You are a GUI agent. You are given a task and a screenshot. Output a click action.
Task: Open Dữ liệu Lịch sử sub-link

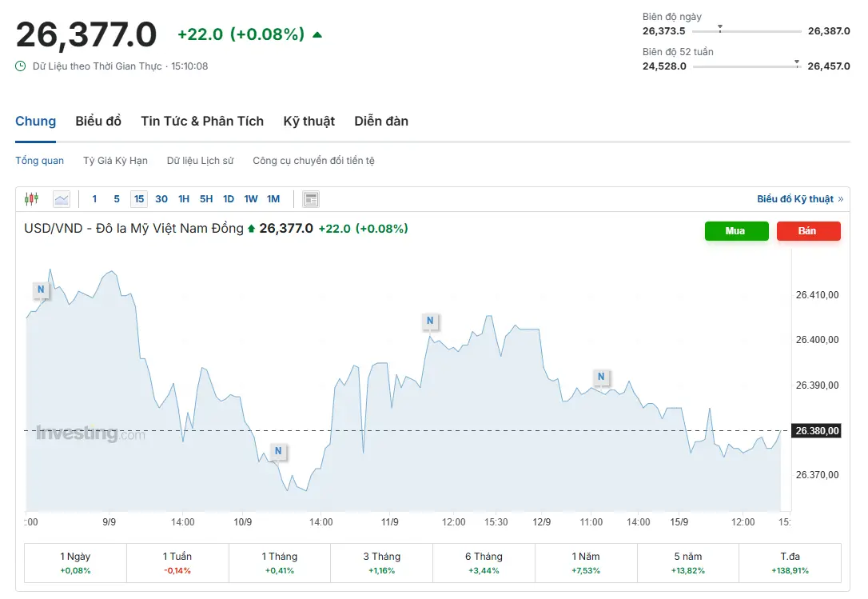[200, 161]
